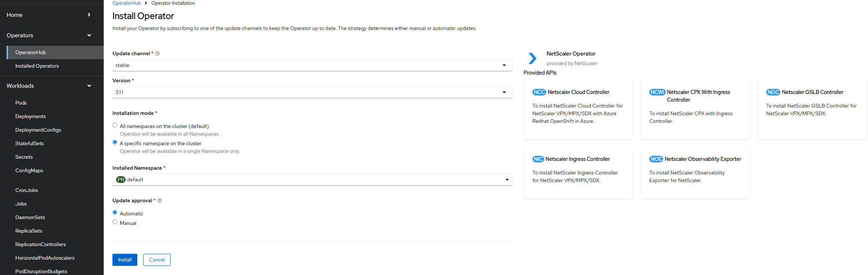868x275 pixels.
Task: Click the Provided APIs heading
Action: pos(540,73)
